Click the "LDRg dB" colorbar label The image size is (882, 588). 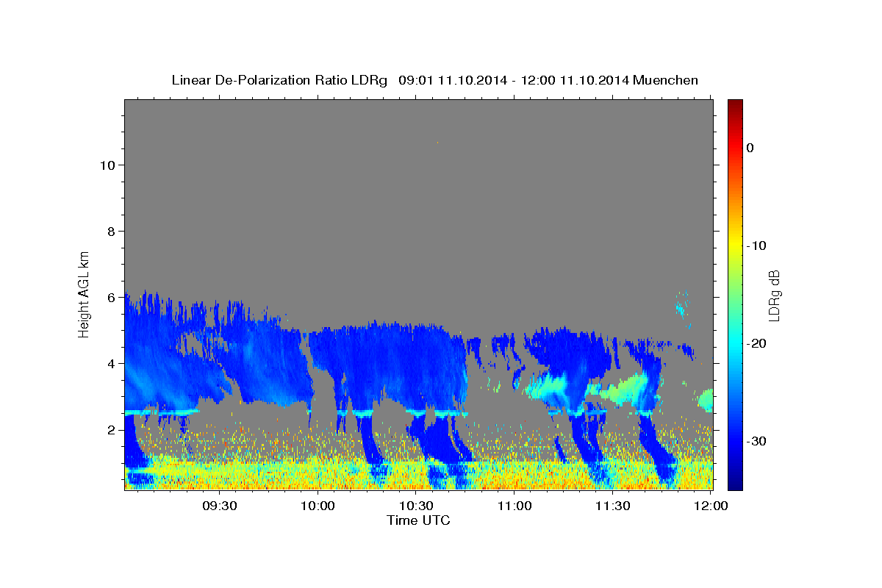click(773, 295)
